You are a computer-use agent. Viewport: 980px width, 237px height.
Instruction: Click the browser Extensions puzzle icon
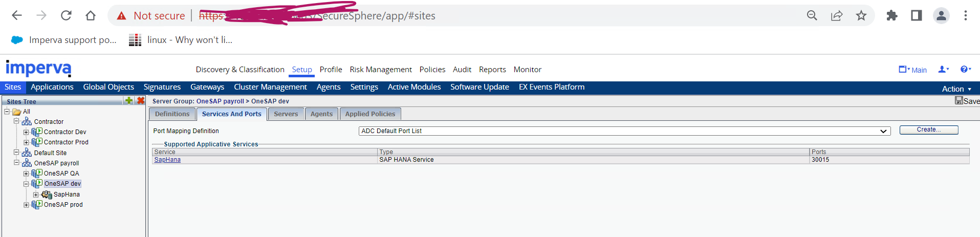pyautogui.click(x=892, y=16)
